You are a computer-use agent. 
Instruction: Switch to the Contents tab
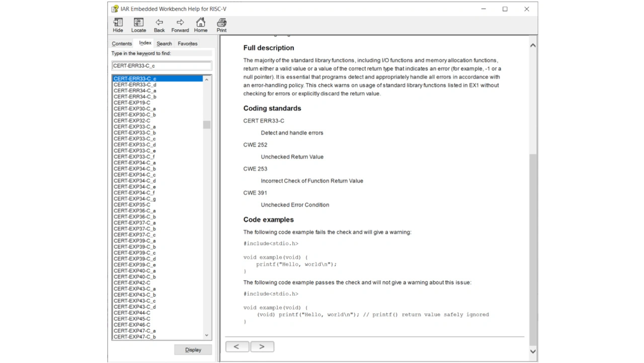pyautogui.click(x=122, y=44)
